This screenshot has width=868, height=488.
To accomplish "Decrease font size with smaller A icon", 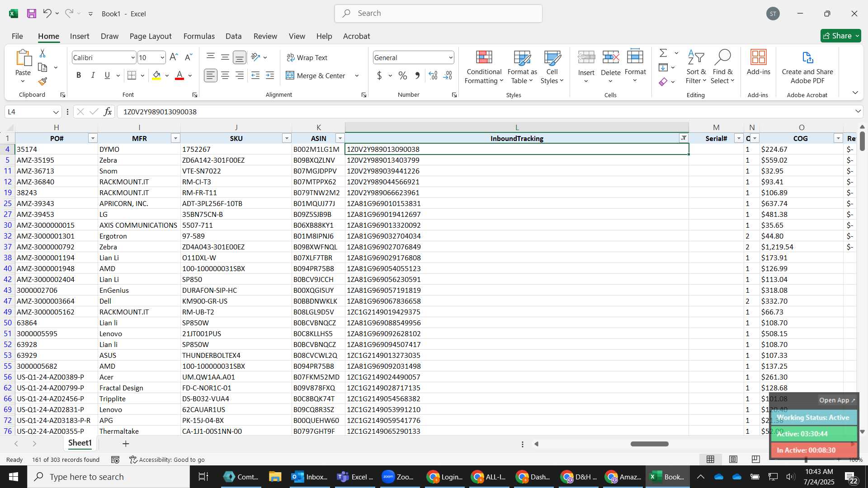I will (189, 57).
